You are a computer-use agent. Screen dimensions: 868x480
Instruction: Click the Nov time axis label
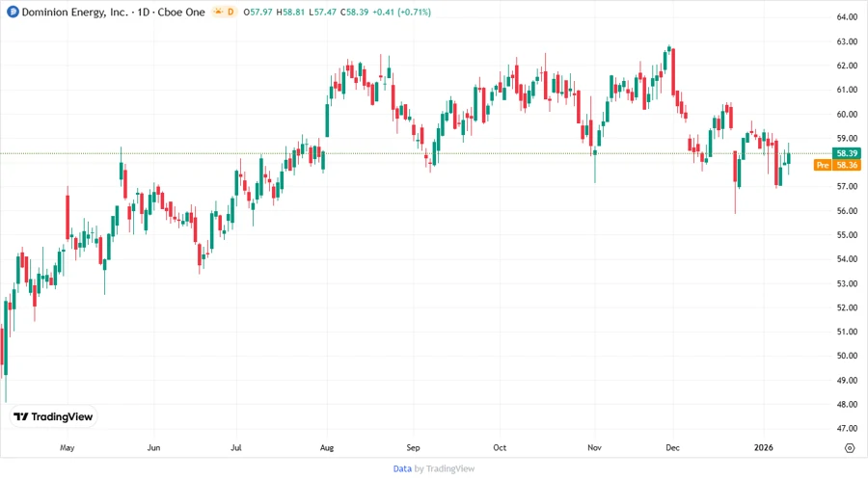(x=594, y=447)
